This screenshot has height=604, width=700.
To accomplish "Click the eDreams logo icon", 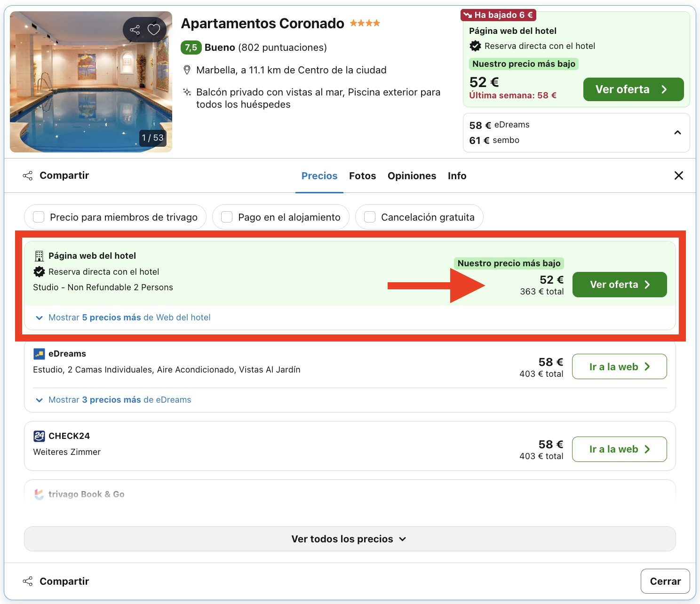I will coord(39,353).
